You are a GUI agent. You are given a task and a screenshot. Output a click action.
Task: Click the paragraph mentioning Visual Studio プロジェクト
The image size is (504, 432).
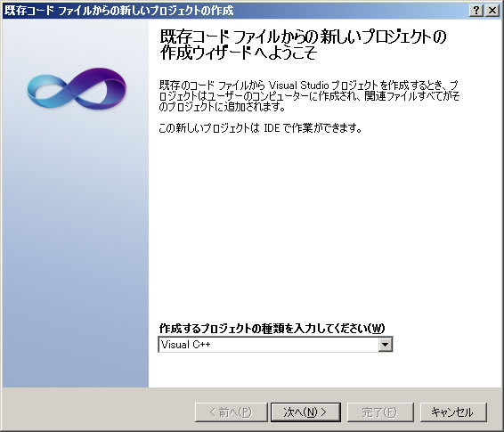tap(309, 96)
